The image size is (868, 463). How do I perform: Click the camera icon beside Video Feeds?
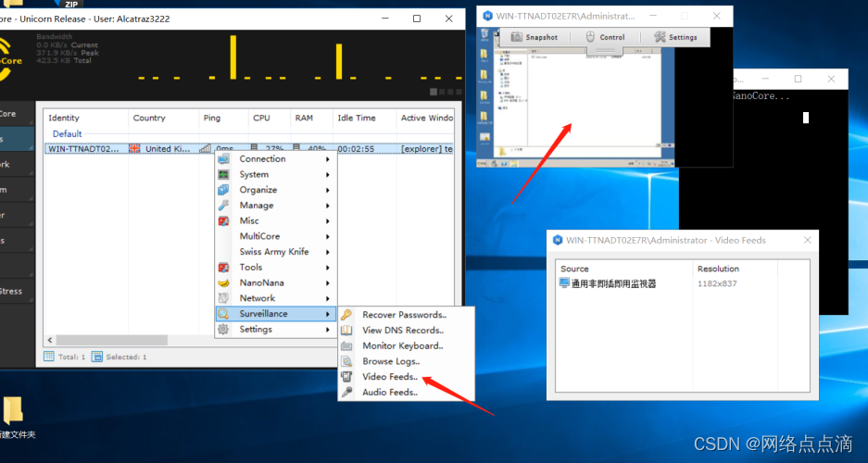coord(346,377)
